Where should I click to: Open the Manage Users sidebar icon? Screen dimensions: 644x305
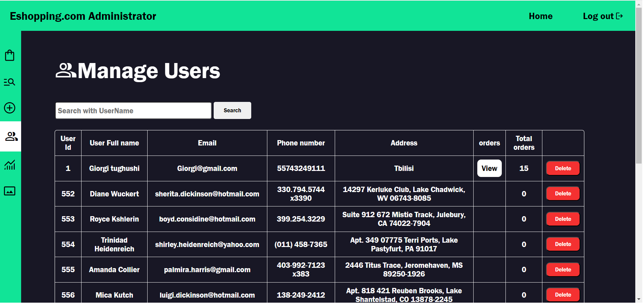click(x=10, y=136)
